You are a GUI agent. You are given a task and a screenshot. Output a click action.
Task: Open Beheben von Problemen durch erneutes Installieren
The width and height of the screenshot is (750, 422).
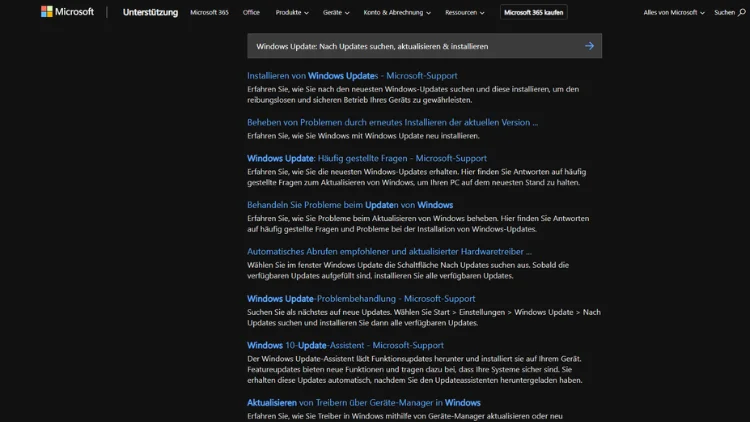pos(392,122)
